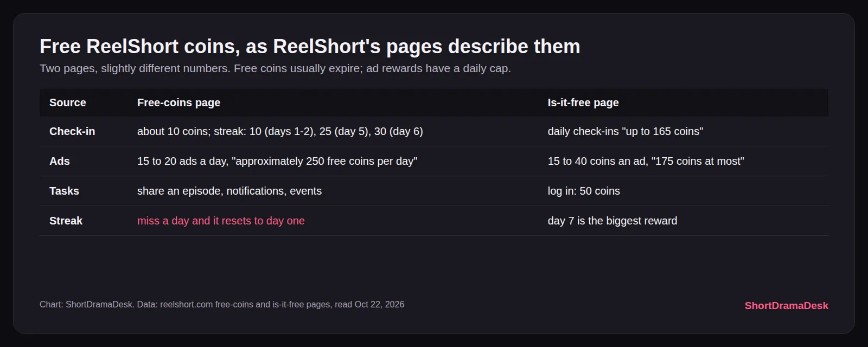
Task: Select the 'Is-it-free page' column header
Action: pyautogui.click(x=583, y=102)
